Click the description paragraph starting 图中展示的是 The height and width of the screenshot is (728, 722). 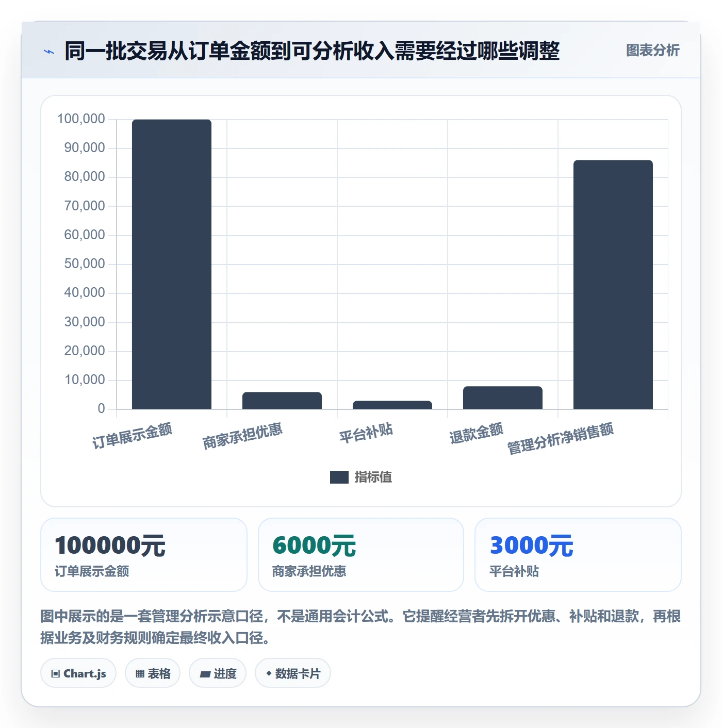(361, 627)
